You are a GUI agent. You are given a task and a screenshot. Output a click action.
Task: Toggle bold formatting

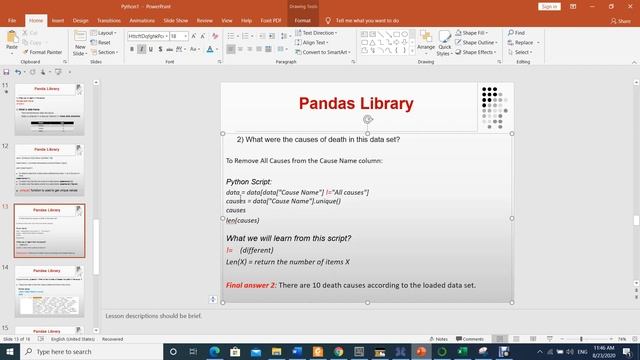click(132, 49)
